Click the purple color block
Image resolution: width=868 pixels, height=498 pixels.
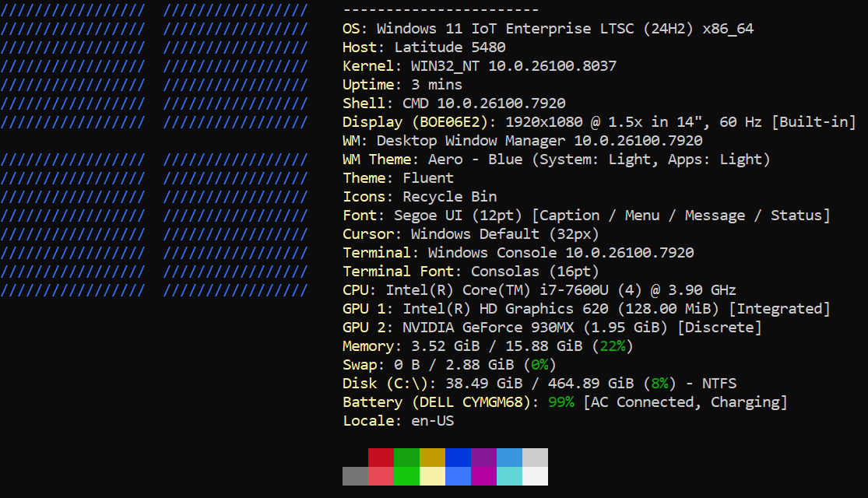click(483, 458)
